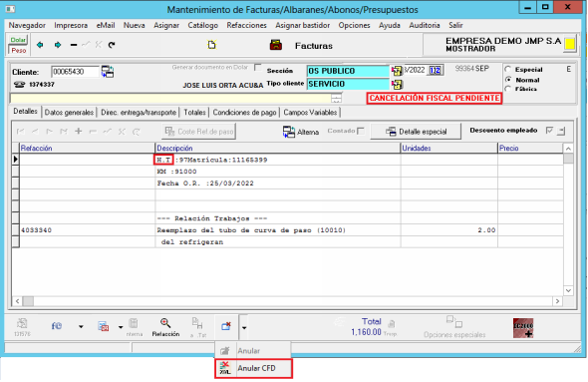Switch to the Totales tab
588x382 pixels.
click(x=194, y=112)
